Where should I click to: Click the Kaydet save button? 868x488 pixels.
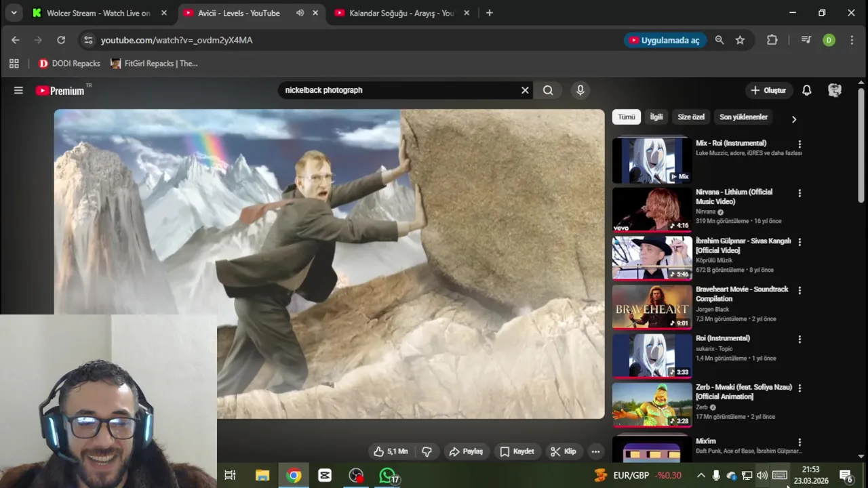click(x=517, y=451)
